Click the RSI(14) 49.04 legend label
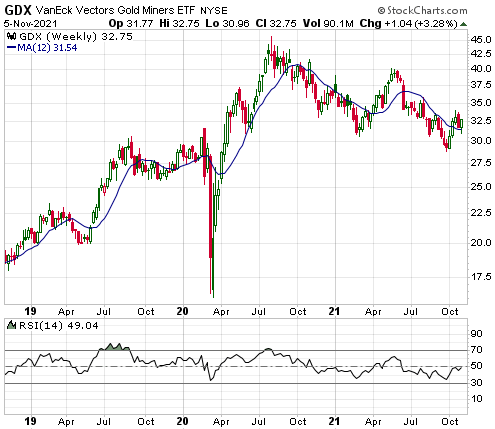Image resolution: width=495 pixels, height=429 pixels. [59, 325]
